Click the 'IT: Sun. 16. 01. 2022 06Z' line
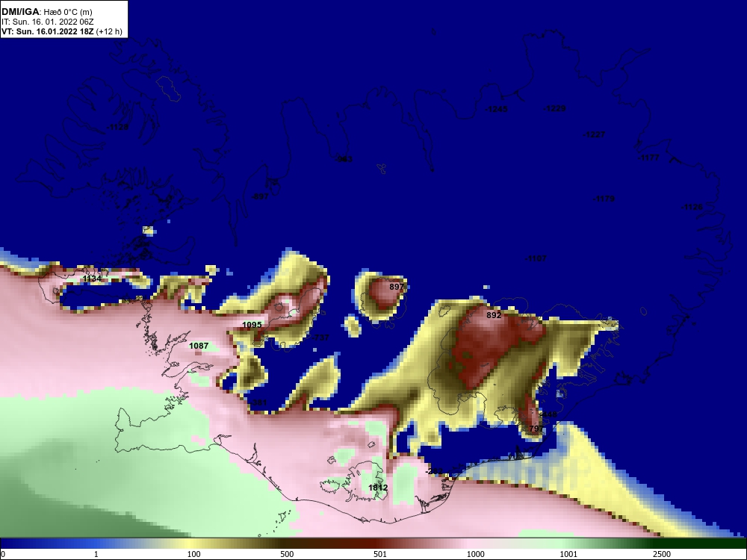 pyautogui.click(x=47, y=22)
